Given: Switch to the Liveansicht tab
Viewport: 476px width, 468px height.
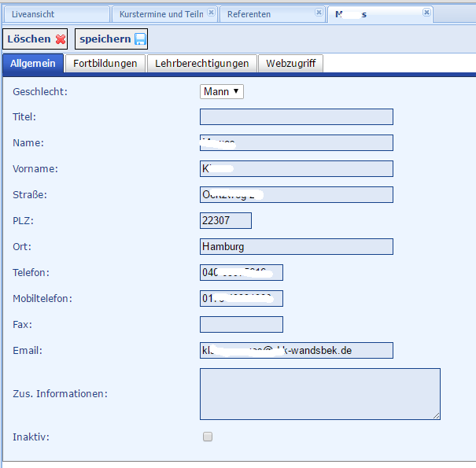Looking at the screenshot, I should 55,14.
